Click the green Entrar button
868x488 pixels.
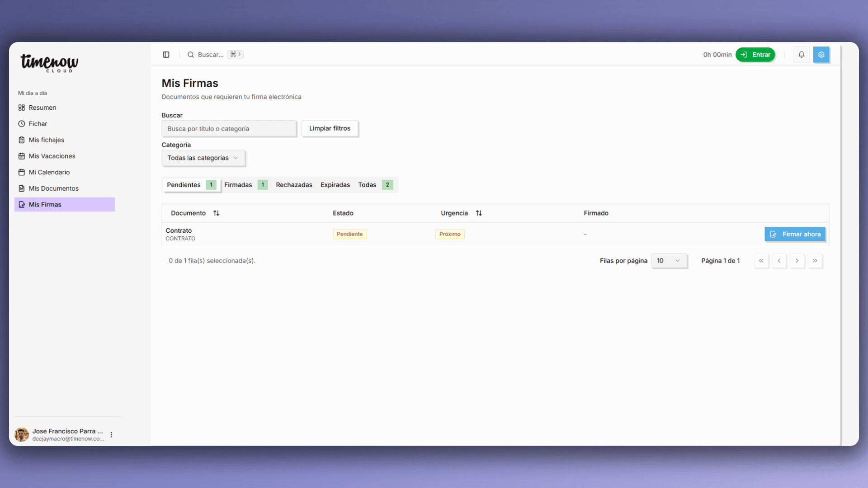[x=755, y=55]
